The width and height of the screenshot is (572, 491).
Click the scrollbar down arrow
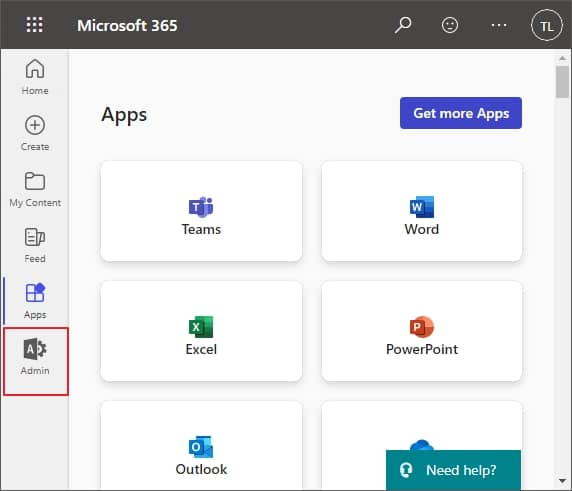coord(562,480)
